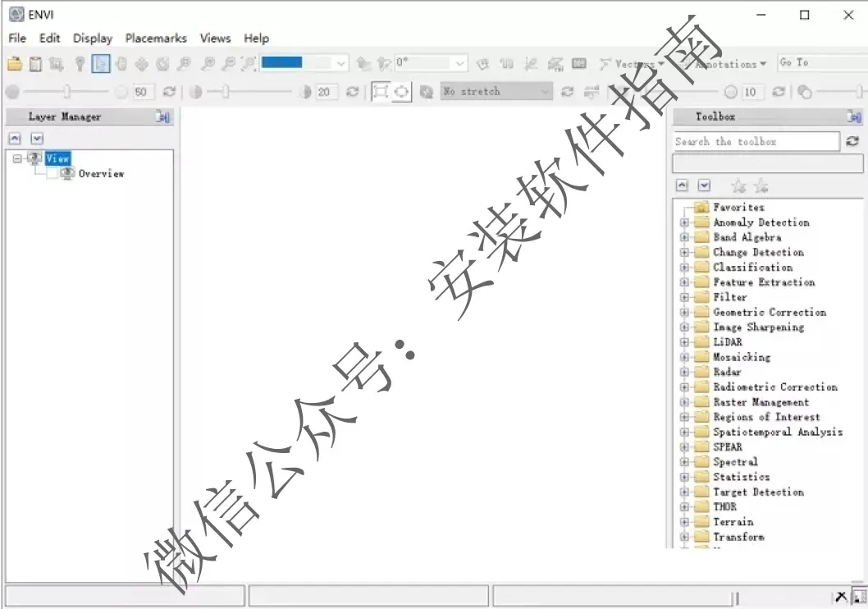Open the rotation angle 0° dropdown

(x=432, y=62)
